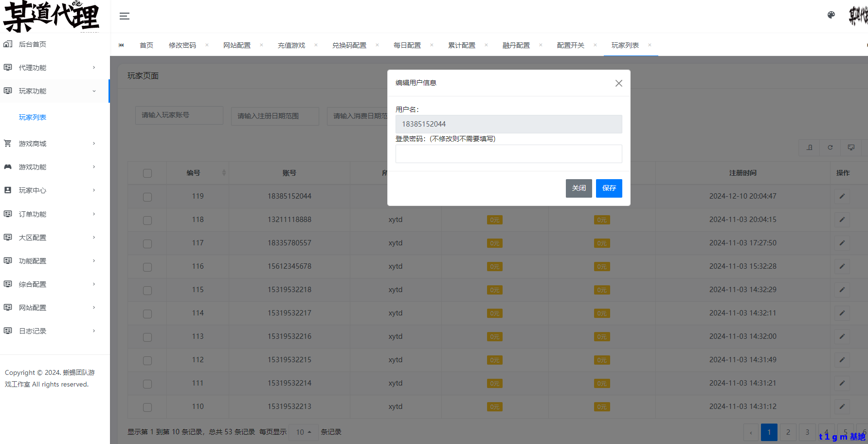This screenshot has width=868, height=444.
Task: Click the 后台首页 home icon in sidebar
Action: coord(8,44)
